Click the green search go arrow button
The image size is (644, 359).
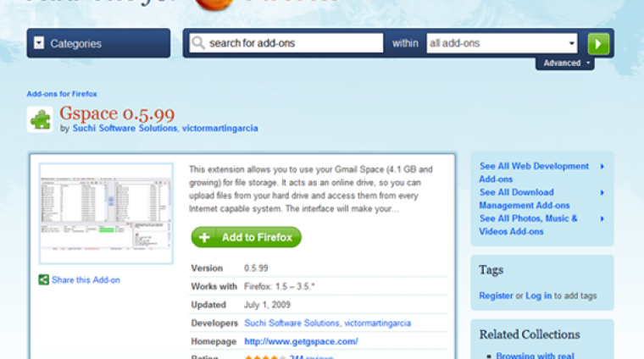pyautogui.click(x=598, y=43)
